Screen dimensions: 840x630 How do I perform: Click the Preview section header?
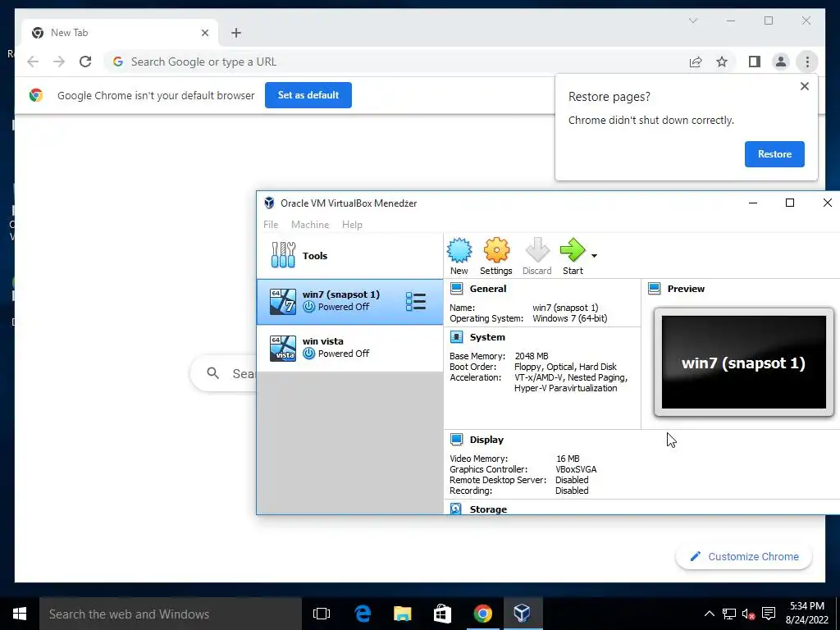click(686, 289)
